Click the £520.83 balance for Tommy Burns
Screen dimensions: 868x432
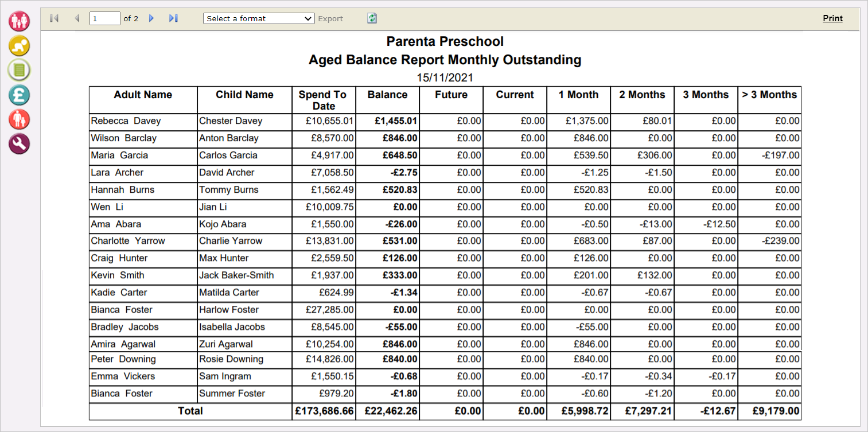(x=400, y=190)
